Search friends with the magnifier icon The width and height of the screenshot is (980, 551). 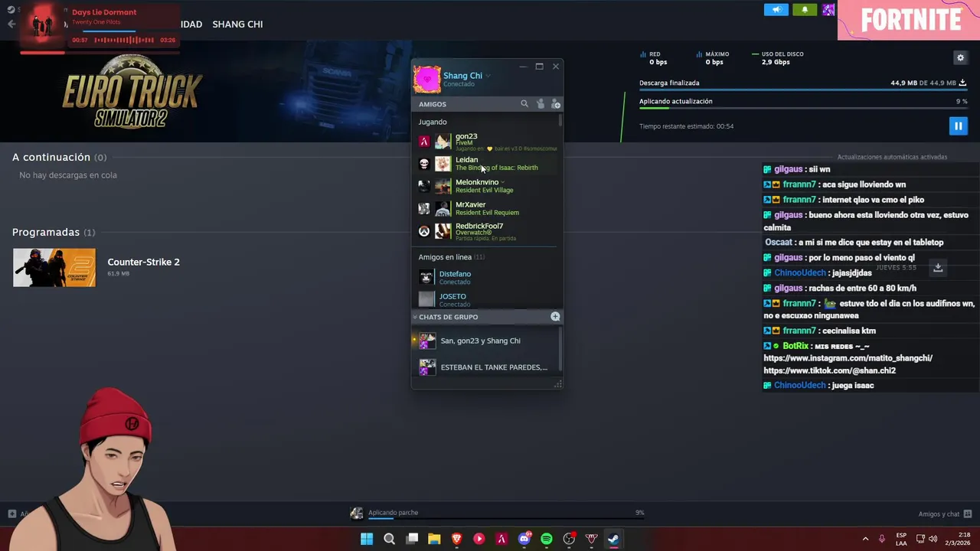point(524,103)
